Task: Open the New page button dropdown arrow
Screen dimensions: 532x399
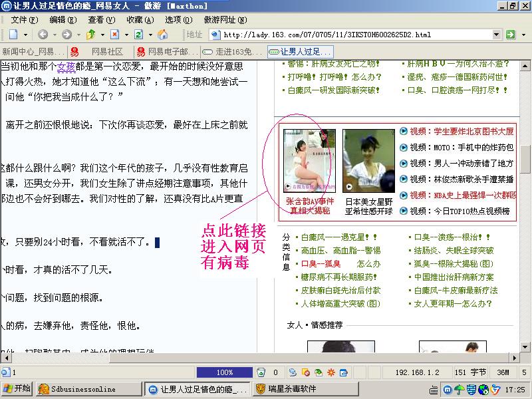Action: point(25,35)
